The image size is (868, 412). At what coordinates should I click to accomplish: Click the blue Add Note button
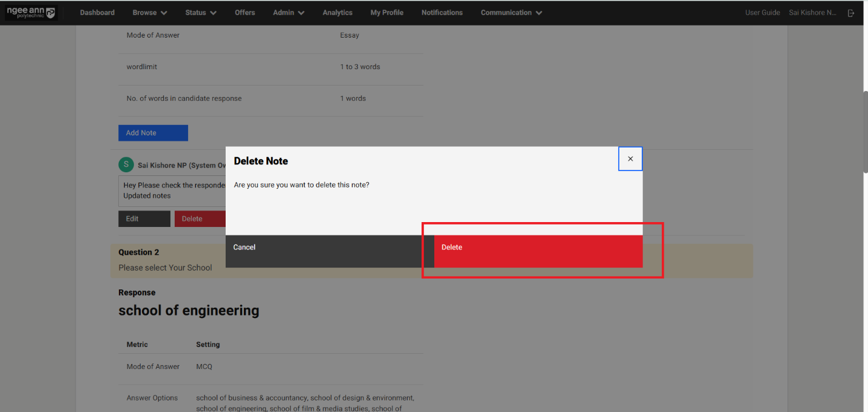tap(153, 133)
